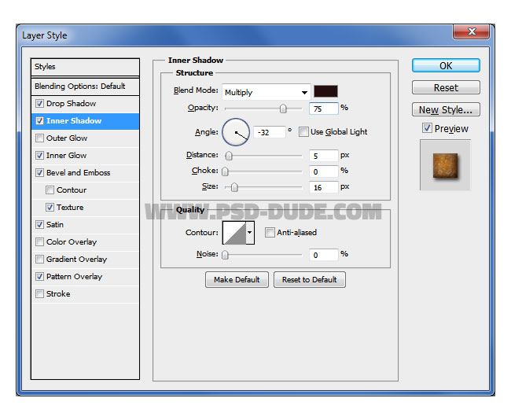The image size is (511, 420).
Task: Select Blending Options: Default in list
Action: point(79,87)
